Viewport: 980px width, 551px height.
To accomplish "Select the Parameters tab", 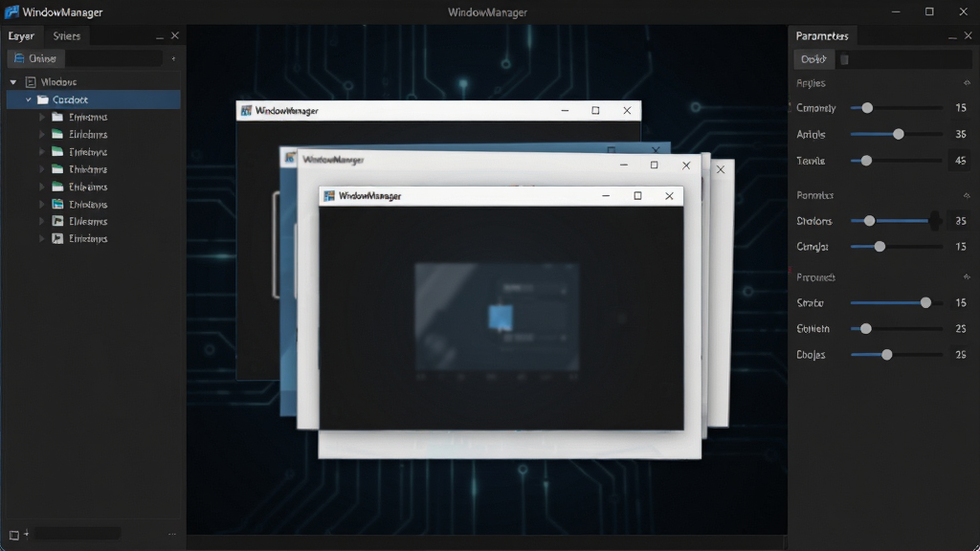I will pyautogui.click(x=822, y=36).
